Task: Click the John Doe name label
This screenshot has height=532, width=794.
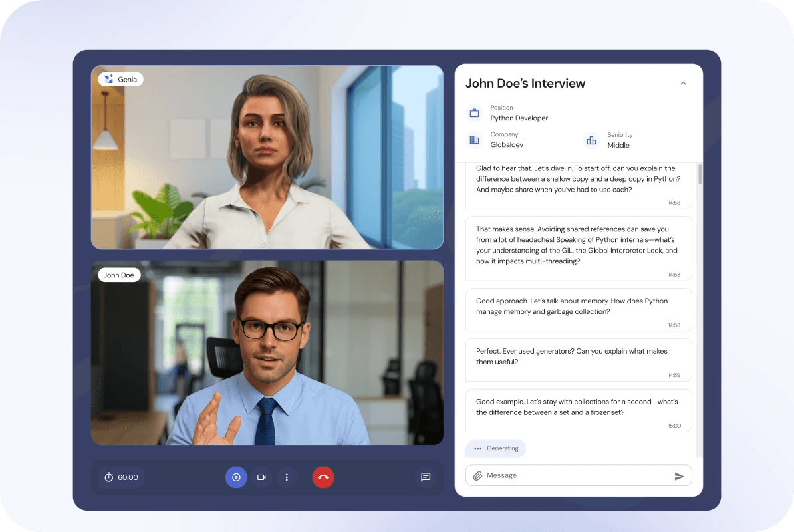Action: (x=119, y=275)
